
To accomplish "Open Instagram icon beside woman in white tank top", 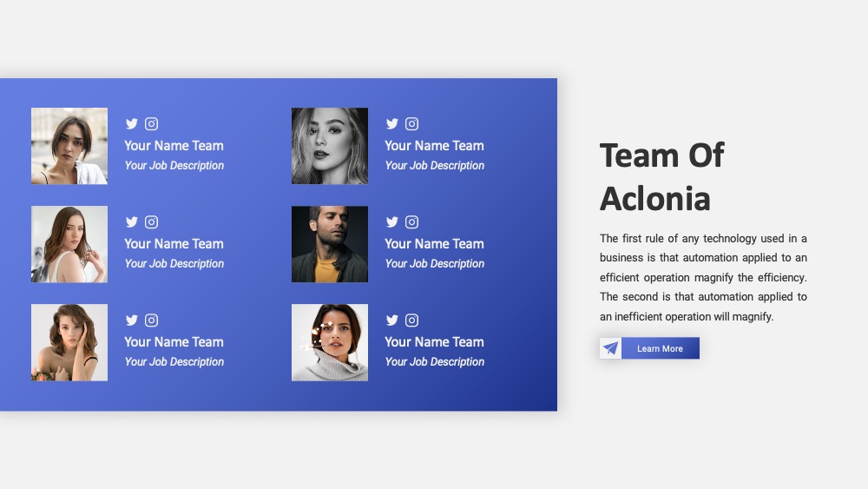I will point(151,222).
